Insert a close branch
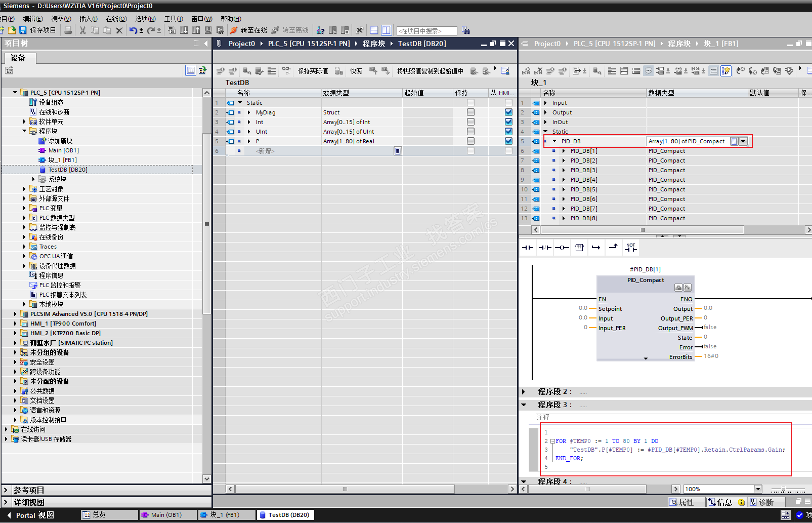This screenshot has height=523, width=812. (x=613, y=247)
